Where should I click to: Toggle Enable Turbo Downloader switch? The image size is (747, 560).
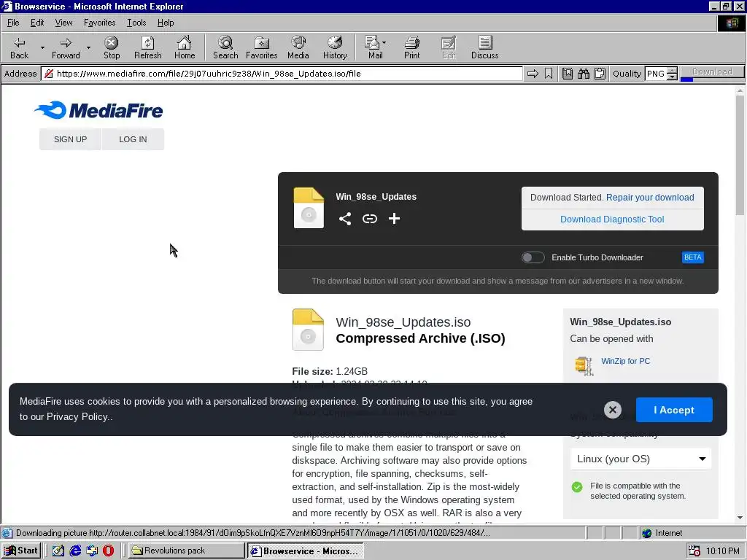(533, 257)
